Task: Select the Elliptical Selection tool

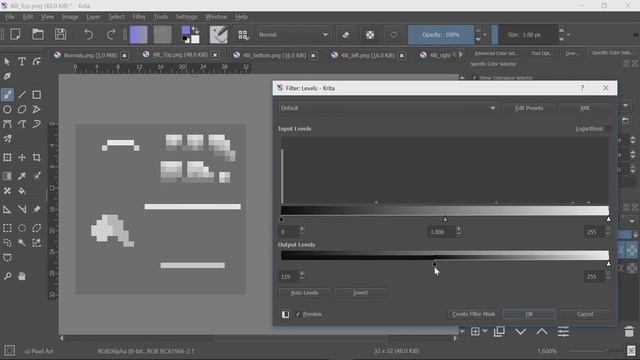Action: point(22,228)
